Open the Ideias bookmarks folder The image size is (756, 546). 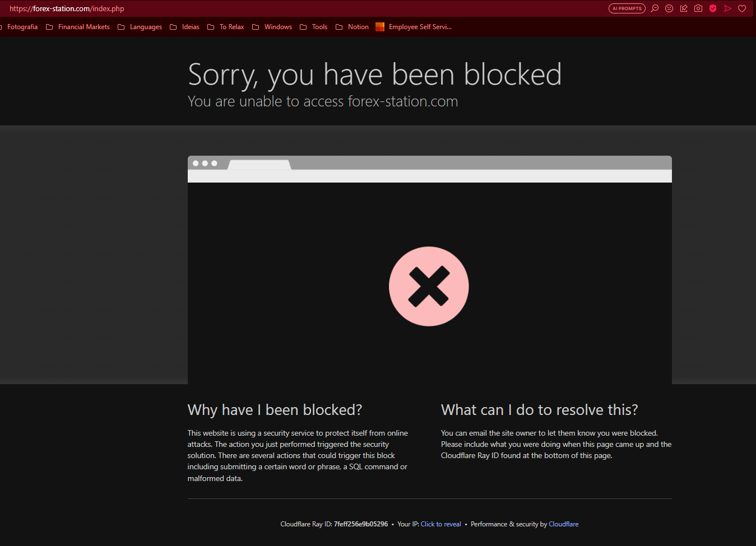coord(184,27)
